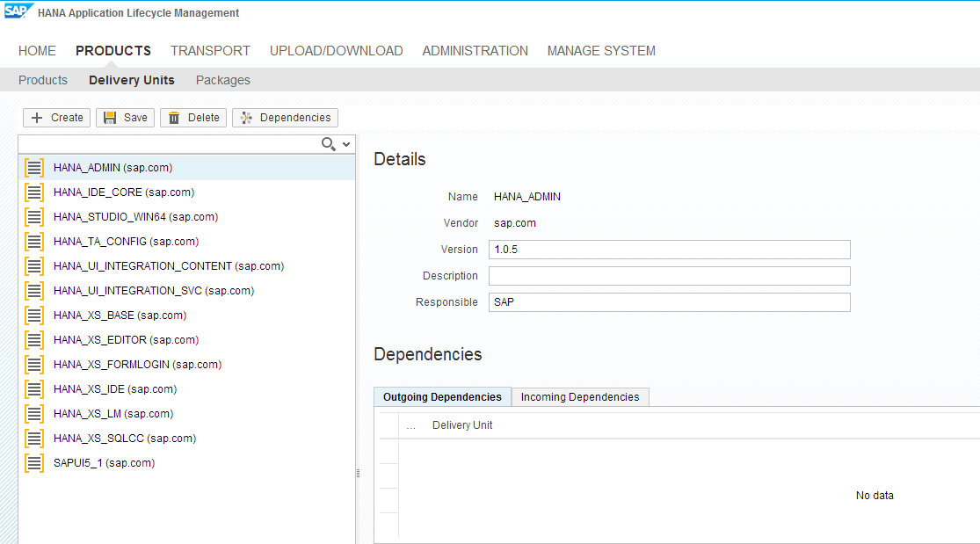Open the MANAGE SYSTEM menu
The height and width of the screenshot is (544, 980).
[601, 51]
